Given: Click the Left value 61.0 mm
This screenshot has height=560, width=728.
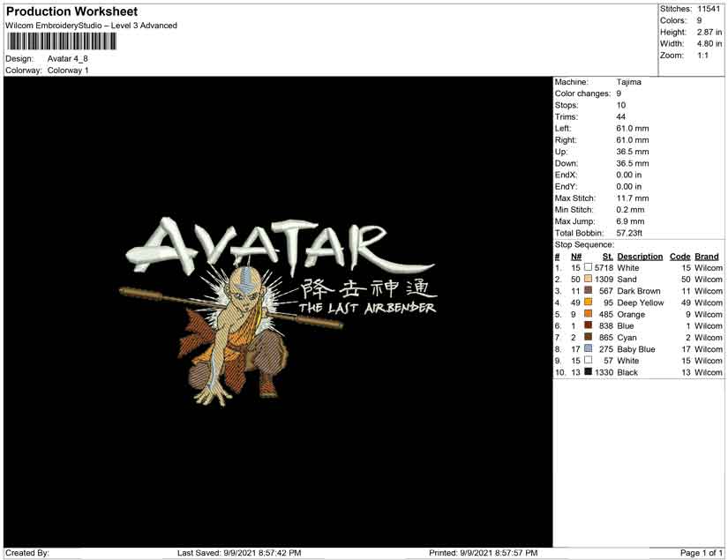Looking at the screenshot, I should [633, 129].
